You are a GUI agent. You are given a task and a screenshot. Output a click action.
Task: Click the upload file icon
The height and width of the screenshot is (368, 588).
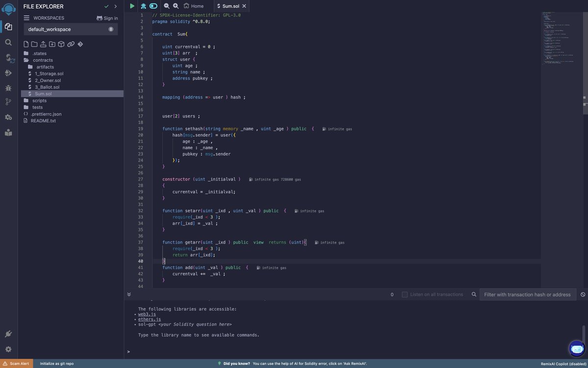43,44
